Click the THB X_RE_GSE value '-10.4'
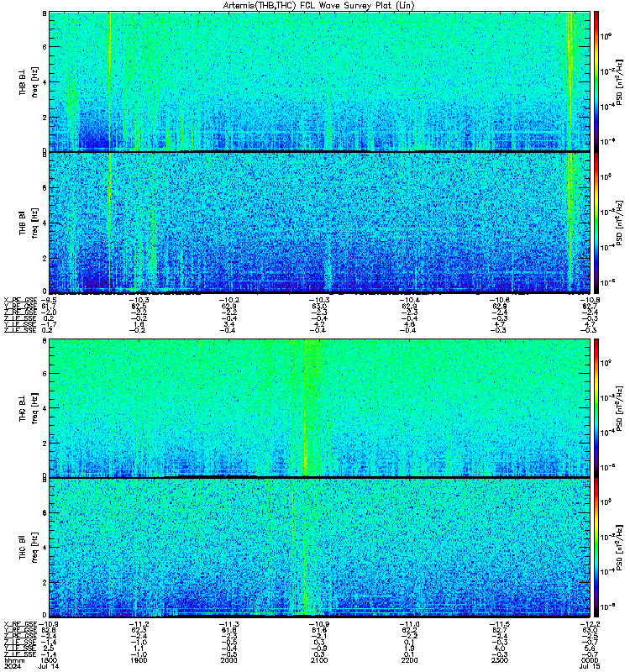630x672 pixels. pos(409,300)
